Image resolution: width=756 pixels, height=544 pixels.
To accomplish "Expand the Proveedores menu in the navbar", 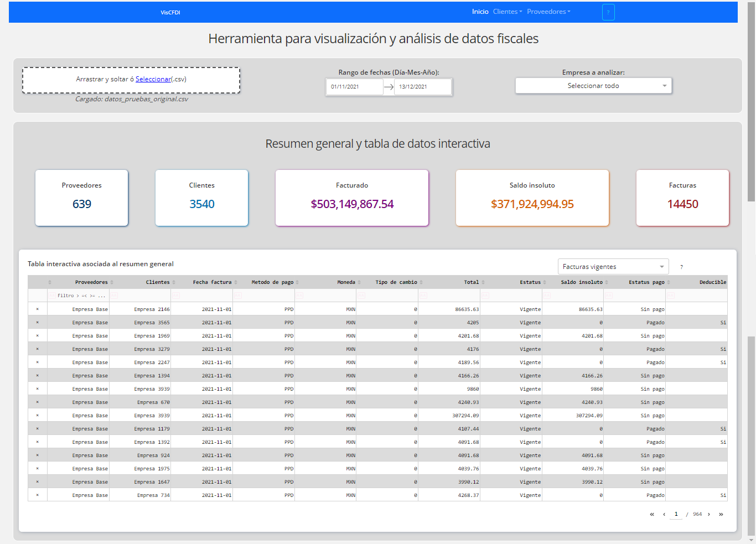I will coord(548,12).
